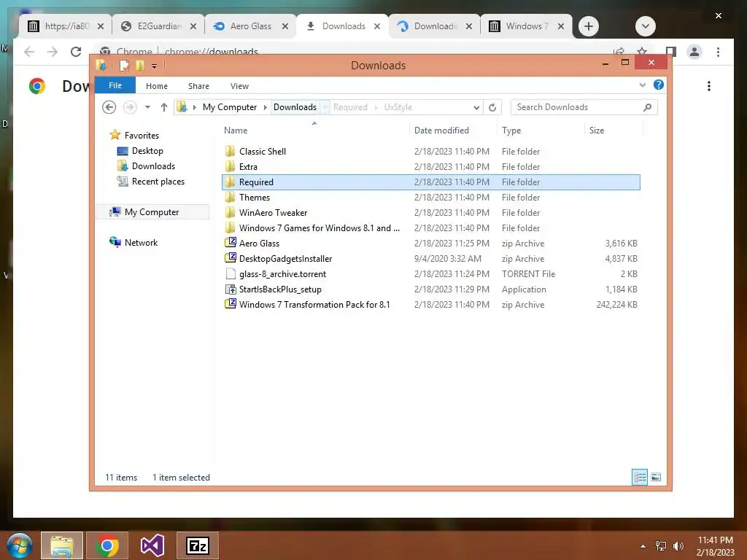The image size is (747, 560).
Task: Select My Computer in navigation pane
Action: [152, 212]
